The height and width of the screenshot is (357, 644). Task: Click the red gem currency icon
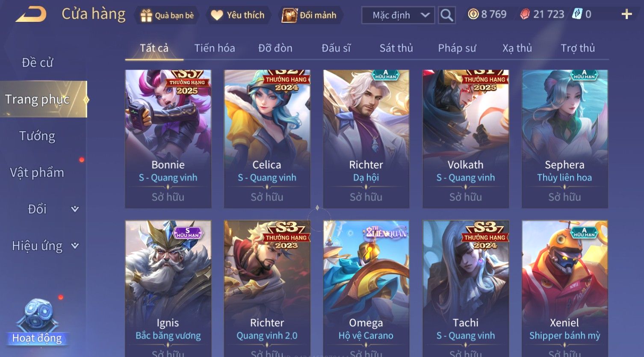525,15
